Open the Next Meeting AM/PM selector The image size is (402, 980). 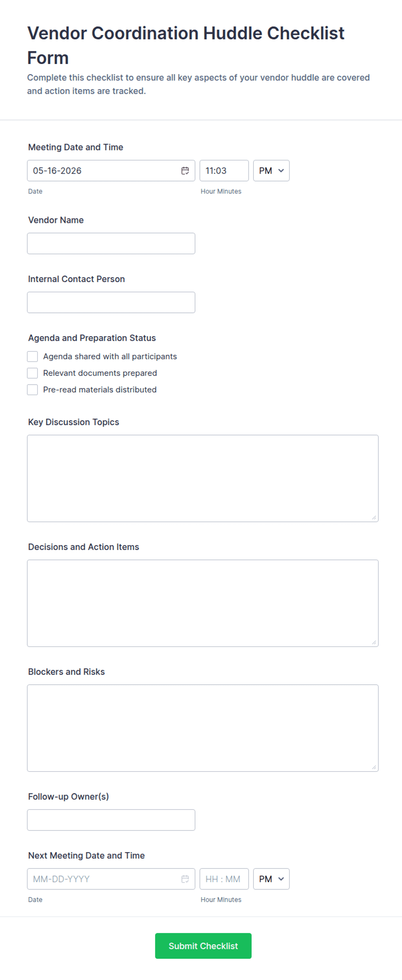click(x=271, y=879)
